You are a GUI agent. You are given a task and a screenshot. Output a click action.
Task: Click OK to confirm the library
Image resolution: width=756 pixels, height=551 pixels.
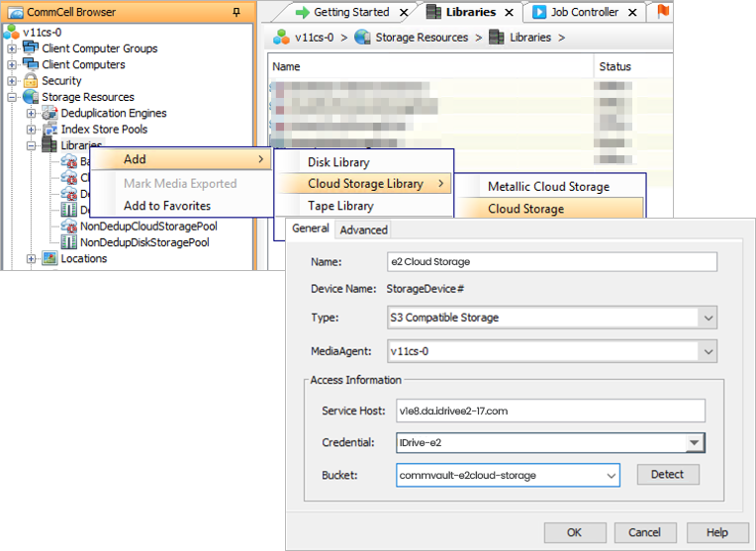pos(575,532)
